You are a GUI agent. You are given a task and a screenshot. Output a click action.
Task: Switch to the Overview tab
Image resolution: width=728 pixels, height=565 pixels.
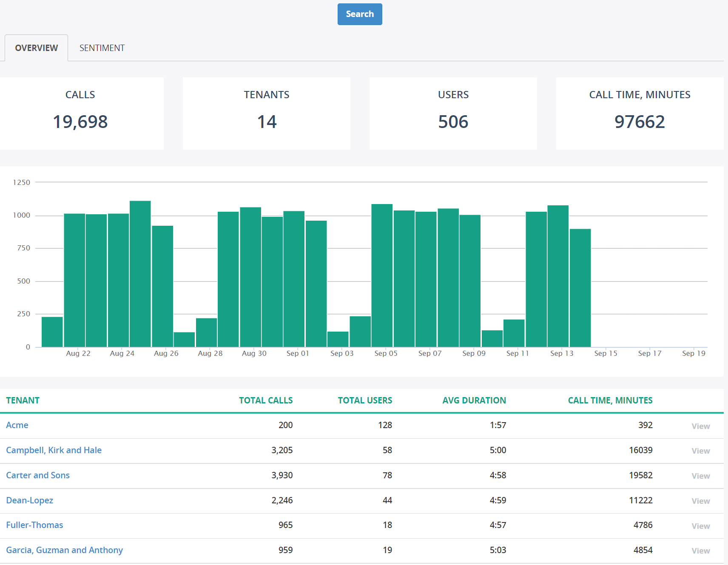click(x=36, y=48)
